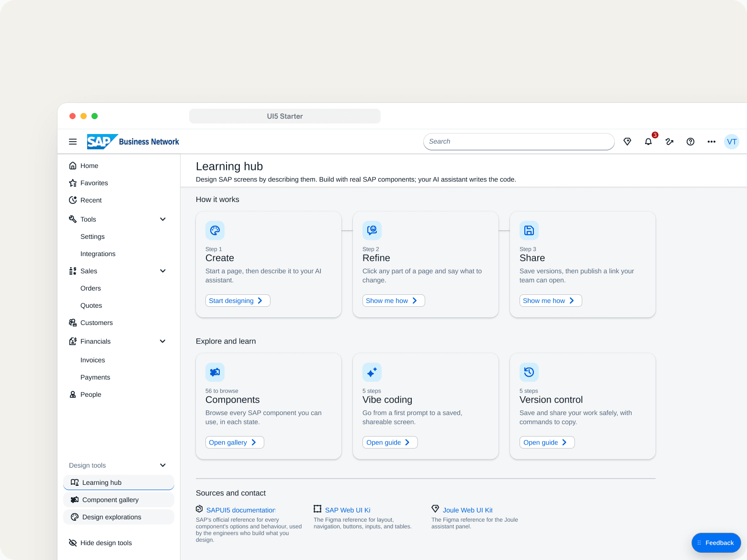Collapse the Tools section chevron
The height and width of the screenshot is (560, 747).
163,219
